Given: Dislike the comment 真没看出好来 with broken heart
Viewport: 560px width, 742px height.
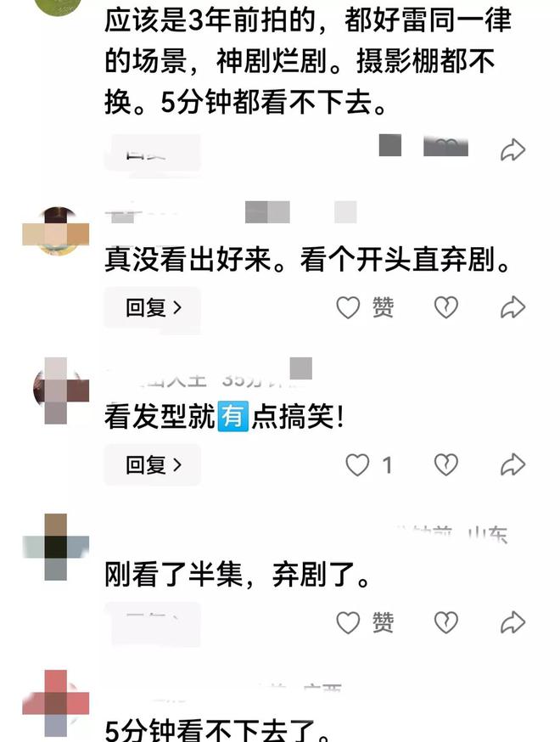Looking at the screenshot, I should (x=446, y=307).
